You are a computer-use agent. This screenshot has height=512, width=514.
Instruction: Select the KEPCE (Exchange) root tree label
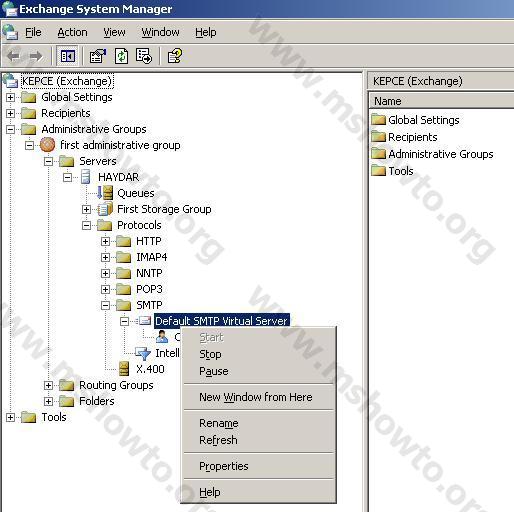[x=67, y=81]
